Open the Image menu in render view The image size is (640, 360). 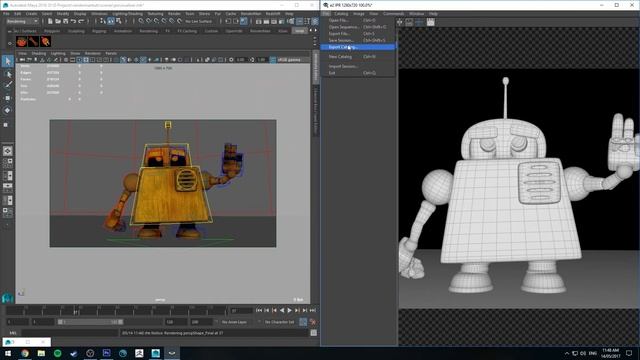(359, 13)
